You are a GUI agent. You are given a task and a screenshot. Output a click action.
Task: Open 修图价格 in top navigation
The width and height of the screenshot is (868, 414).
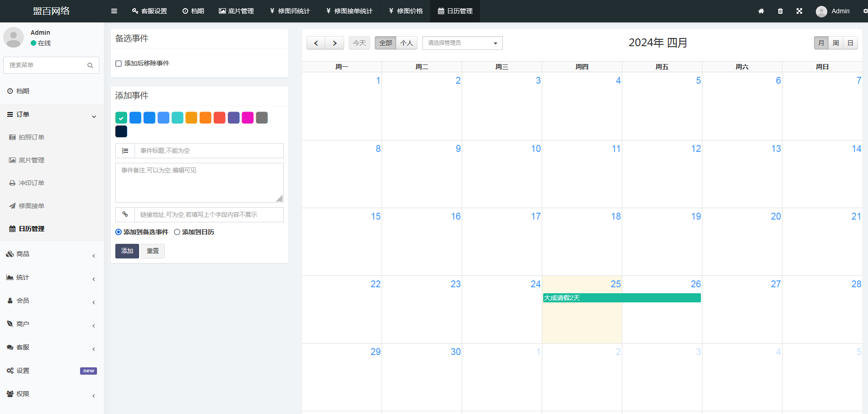[405, 11]
